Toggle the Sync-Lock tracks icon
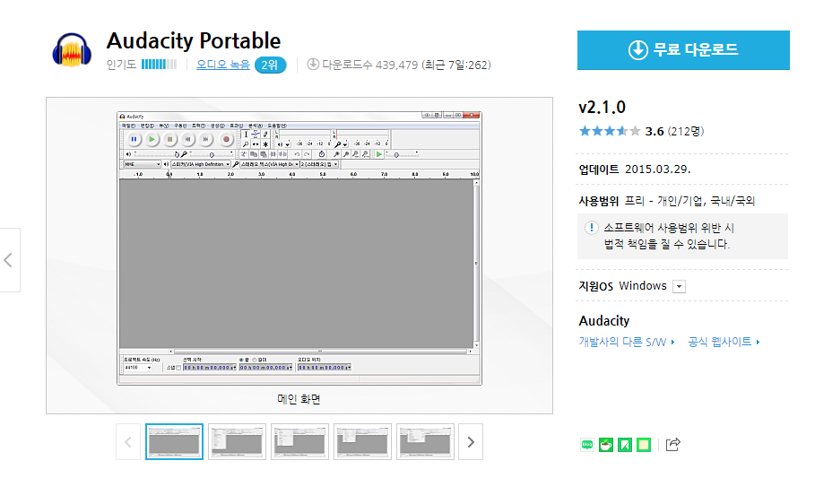This screenshot has height=504, width=815. 322,154
